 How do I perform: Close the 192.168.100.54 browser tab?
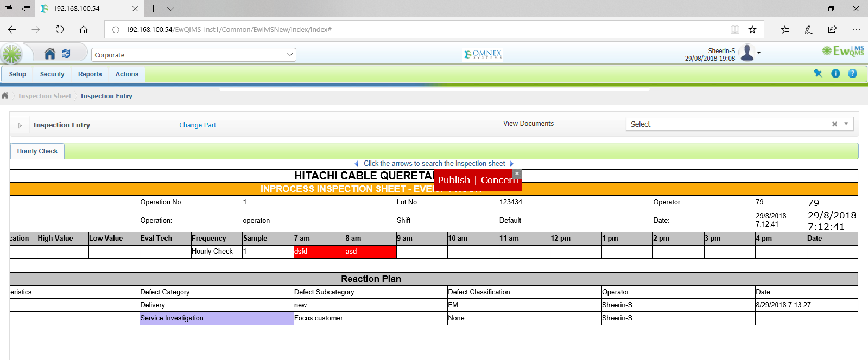pyautogui.click(x=135, y=9)
